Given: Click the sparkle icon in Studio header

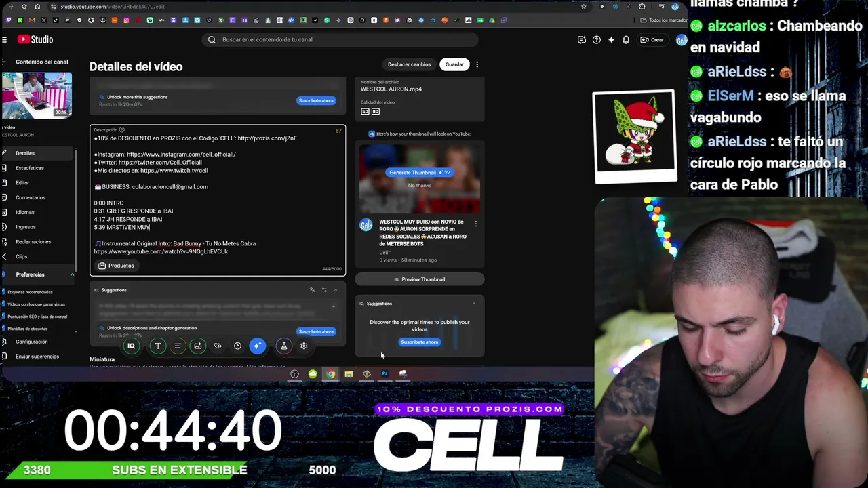Looking at the screenshot, I should 611,40.
